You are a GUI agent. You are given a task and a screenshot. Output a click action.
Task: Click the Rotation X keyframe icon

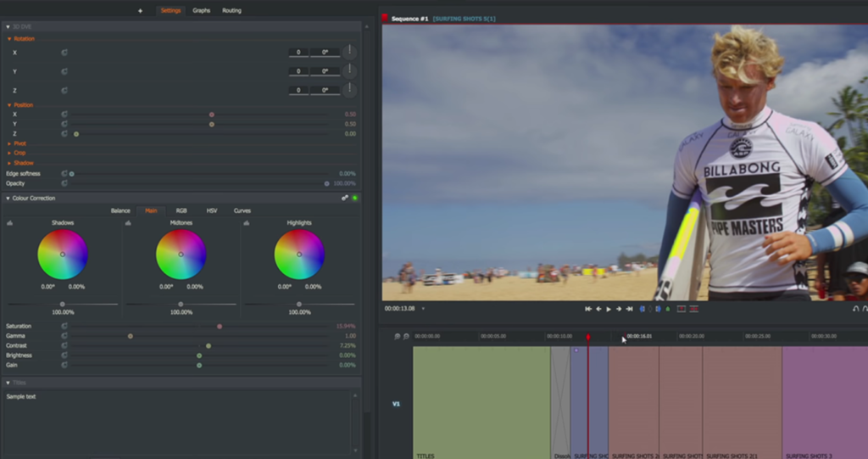click(x=64, y=53)
